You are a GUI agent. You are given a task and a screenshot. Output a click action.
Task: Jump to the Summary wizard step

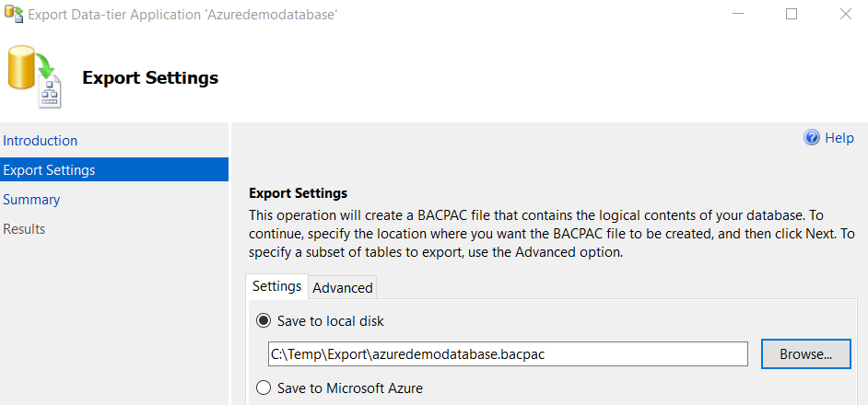(31, 200)
